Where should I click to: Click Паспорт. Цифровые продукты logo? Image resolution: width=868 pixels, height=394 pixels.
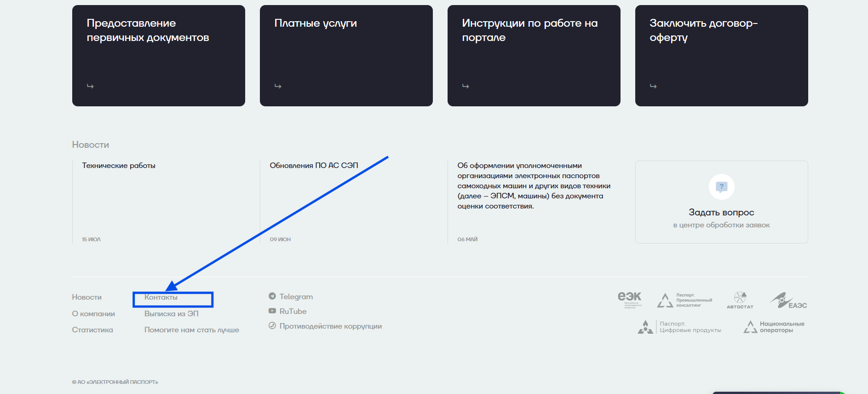[679, 327]
